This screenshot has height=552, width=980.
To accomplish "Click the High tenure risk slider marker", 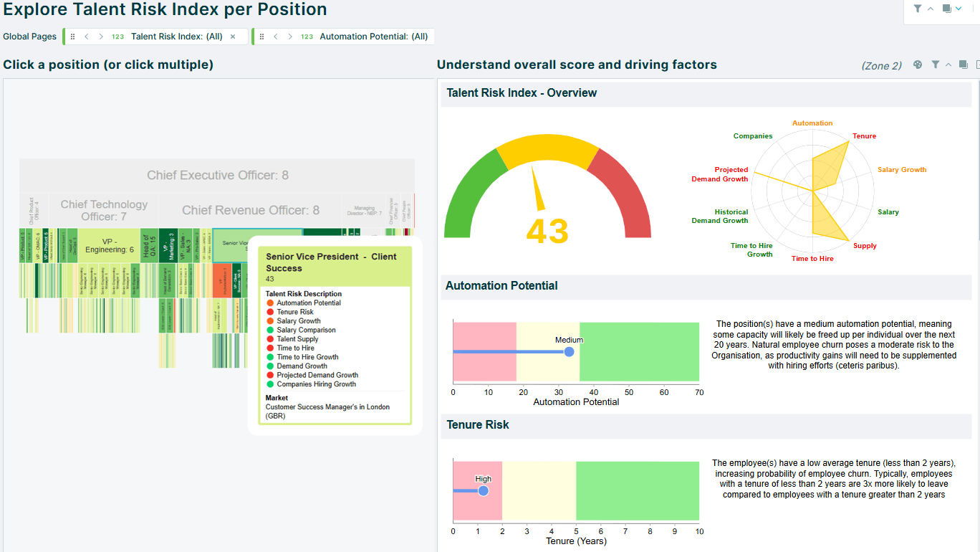I will click(483, 491).
